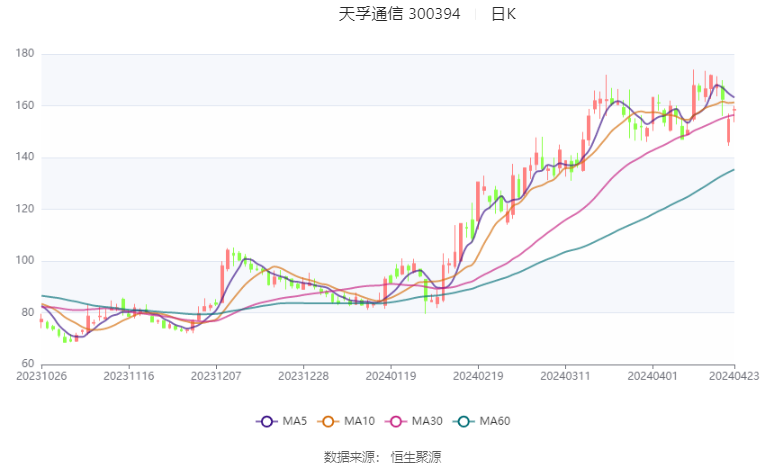Click the 140 price axis label
The width and height of the screenshot is (765, 465).
[x=25, y=157]
